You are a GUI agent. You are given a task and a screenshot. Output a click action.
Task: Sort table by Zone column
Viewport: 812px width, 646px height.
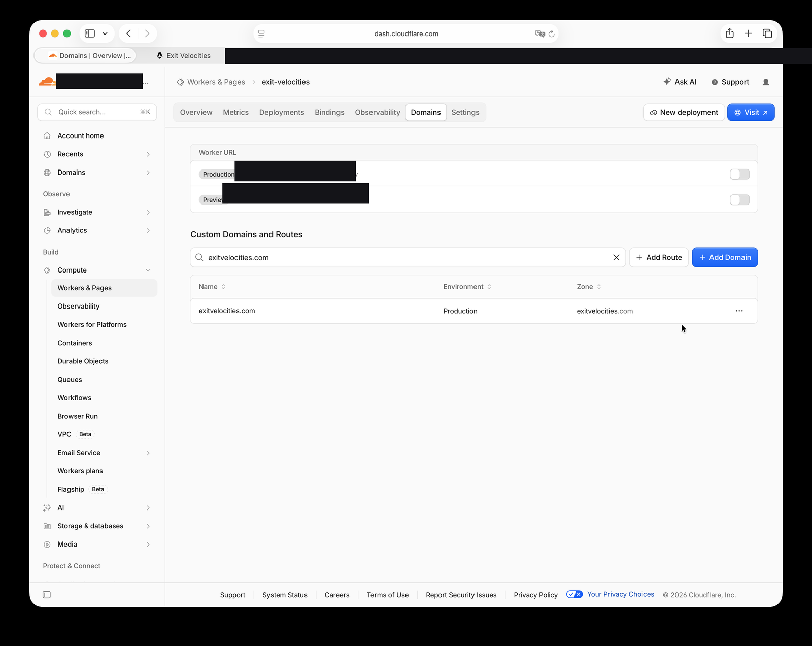[589, 287]
